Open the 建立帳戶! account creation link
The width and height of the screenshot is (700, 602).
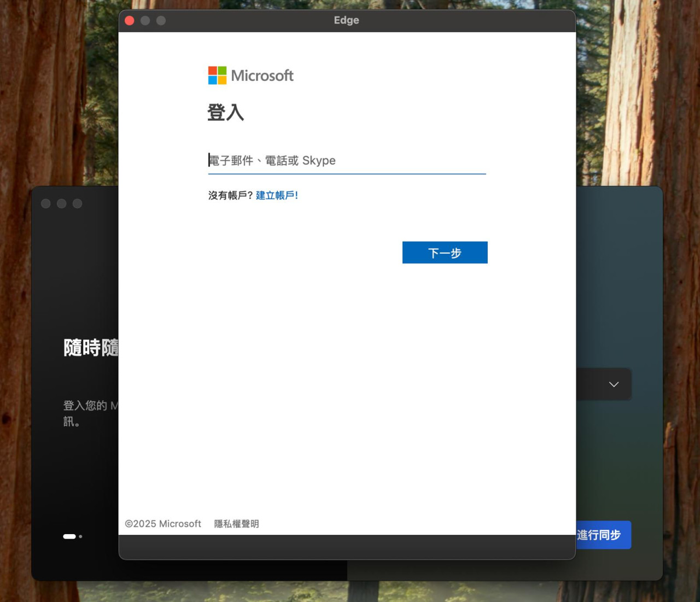277,195
